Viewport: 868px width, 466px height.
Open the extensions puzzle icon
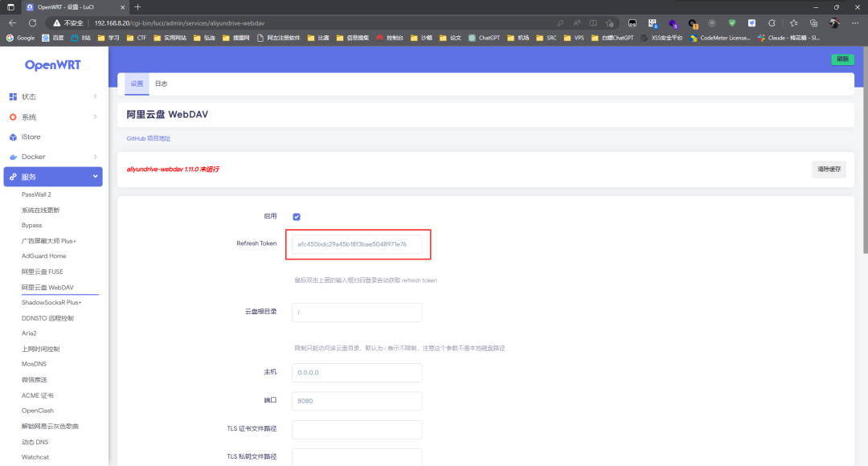click(x=772, y=23)
